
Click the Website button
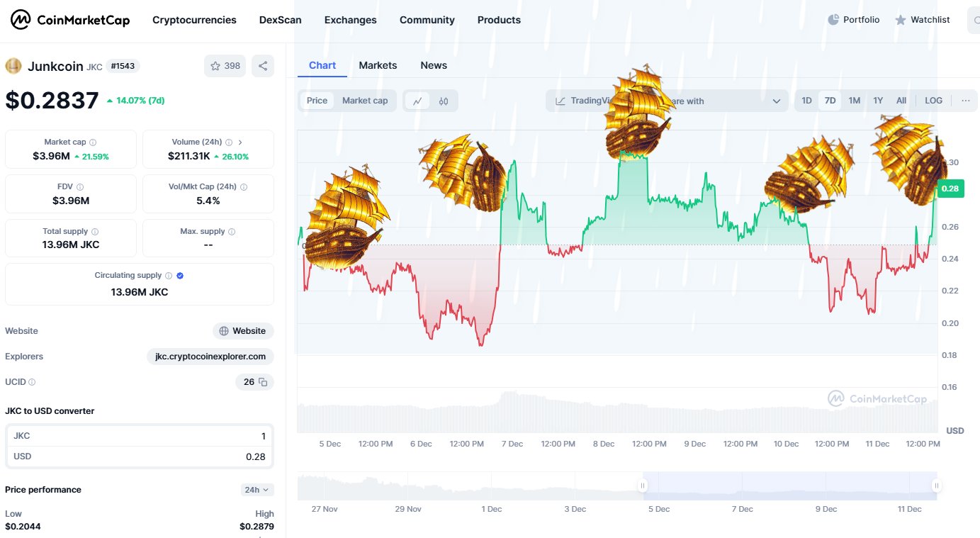pos(243,331)
